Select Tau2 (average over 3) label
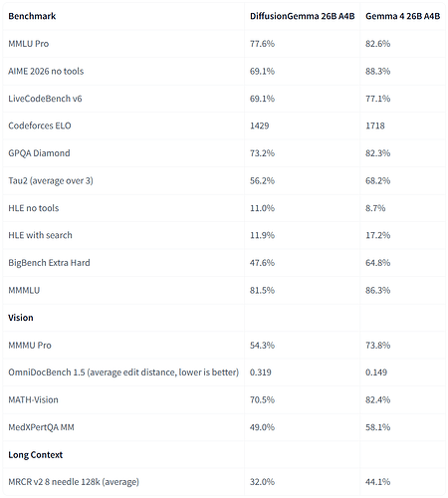The height and width of the screenshot is (498, 448). tap(51, 180)
